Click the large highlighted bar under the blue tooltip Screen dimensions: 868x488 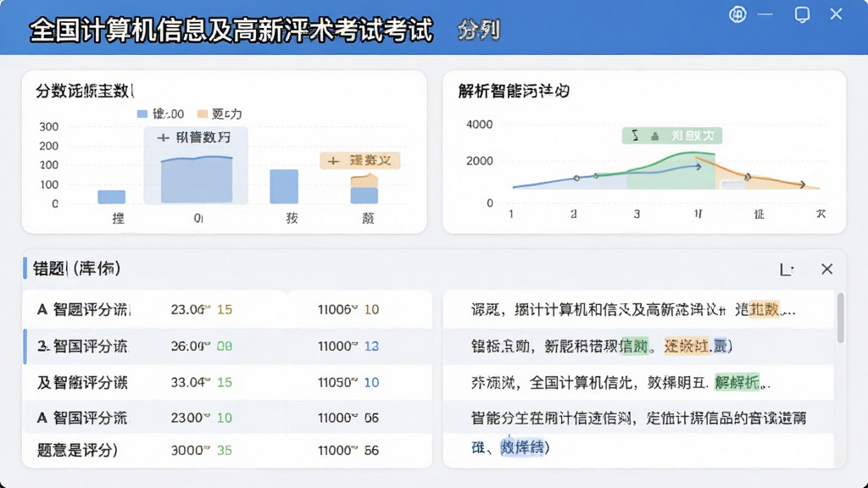(197, 180)
